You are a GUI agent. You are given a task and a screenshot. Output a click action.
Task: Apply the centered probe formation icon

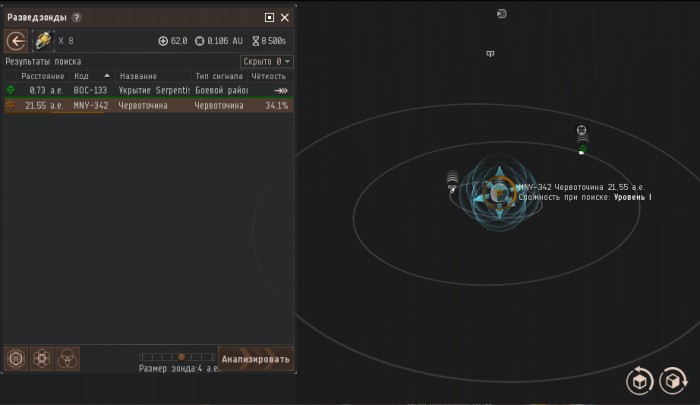16,359
